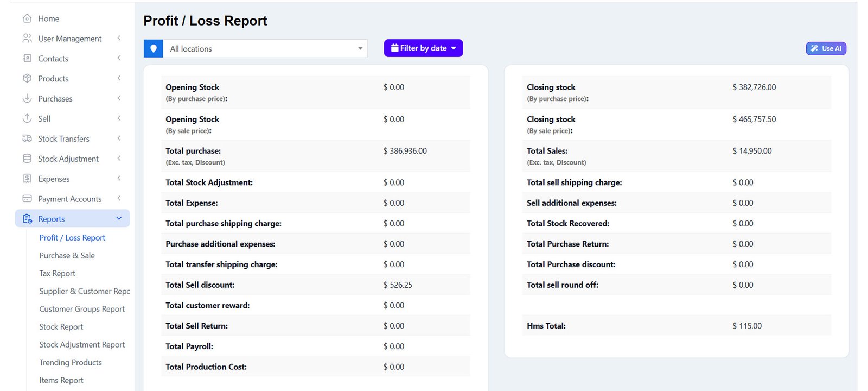Click the Total Stock Recovered label

pos(568,224)
